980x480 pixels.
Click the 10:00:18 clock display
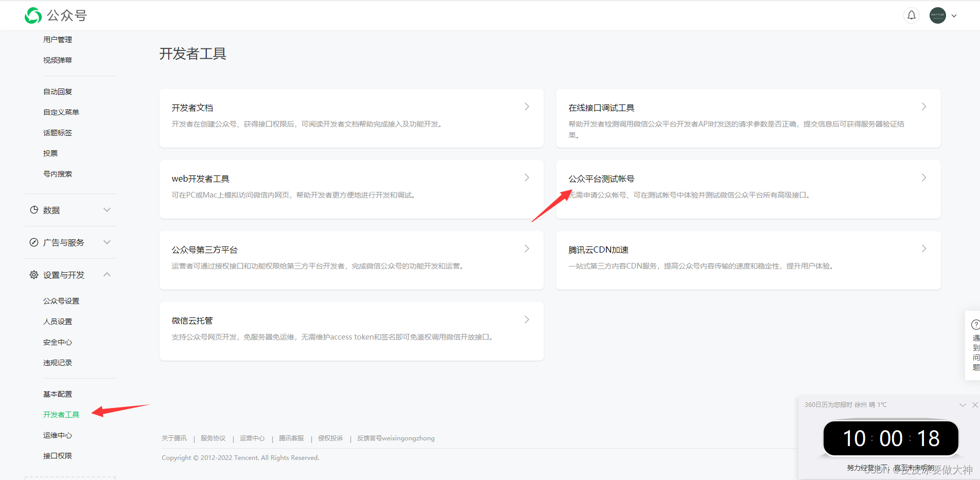click(891, 438)
